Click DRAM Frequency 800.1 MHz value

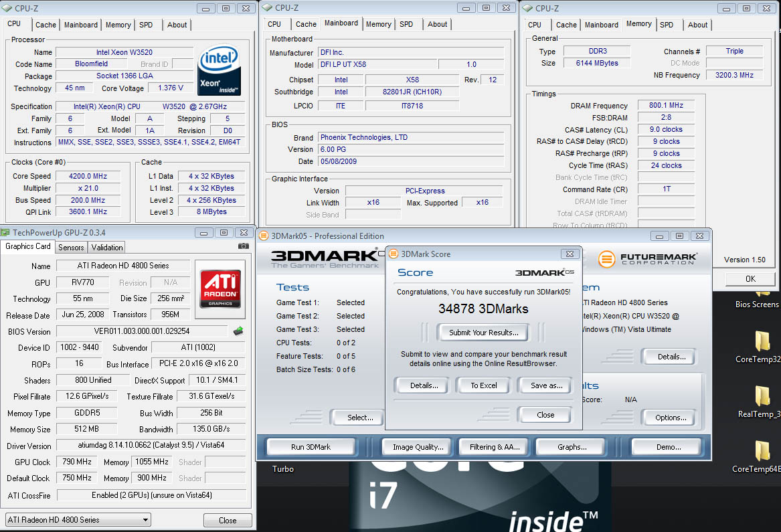(666, 106)
